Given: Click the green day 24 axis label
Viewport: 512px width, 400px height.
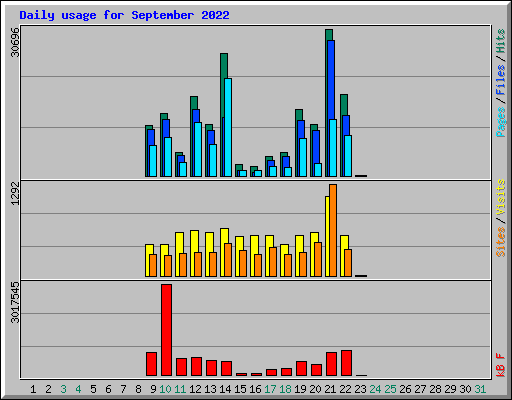Looking at the screenshot, I should [x=375, y=389].
